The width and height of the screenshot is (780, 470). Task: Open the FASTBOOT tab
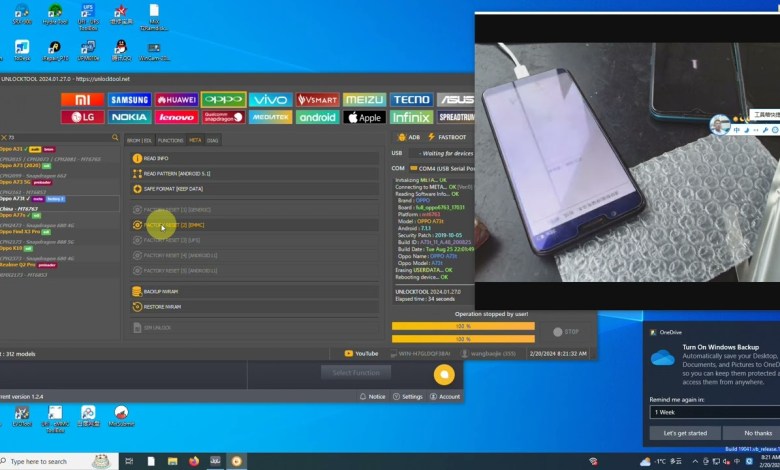click(447, 137)
